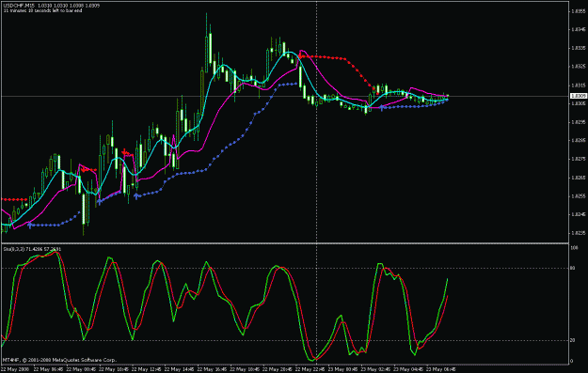Image resolution: width=588 pixels, height=373 pixels.
Task: Click the 1.0325 price axis label
Action: coord(578,67)
